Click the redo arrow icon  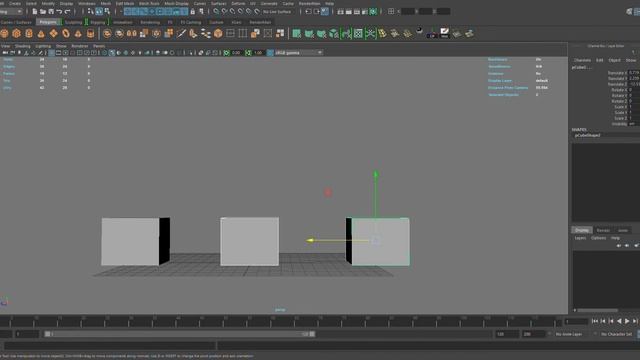[68, 11]
